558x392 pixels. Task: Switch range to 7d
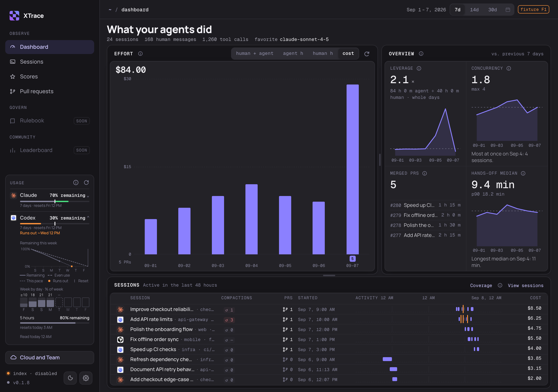click(457, 10)
